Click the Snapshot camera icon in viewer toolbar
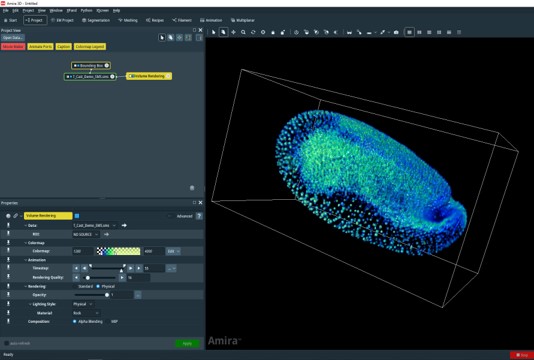 coord(396,32)
